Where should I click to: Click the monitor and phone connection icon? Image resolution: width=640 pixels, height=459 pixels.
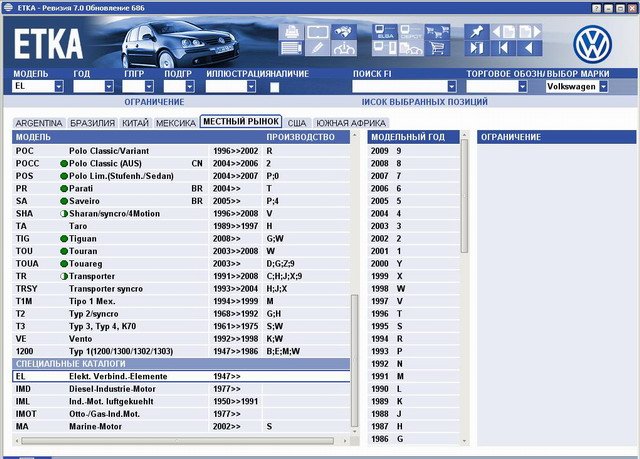tap(384, 48)
